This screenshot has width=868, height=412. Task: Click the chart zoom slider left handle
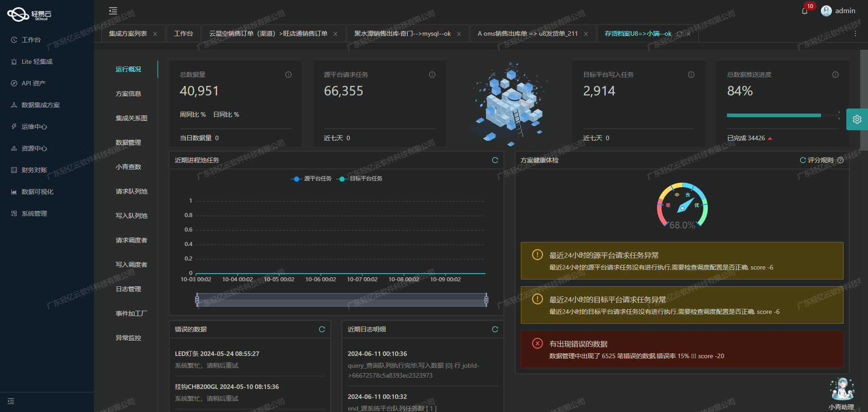tap(197, 299)
